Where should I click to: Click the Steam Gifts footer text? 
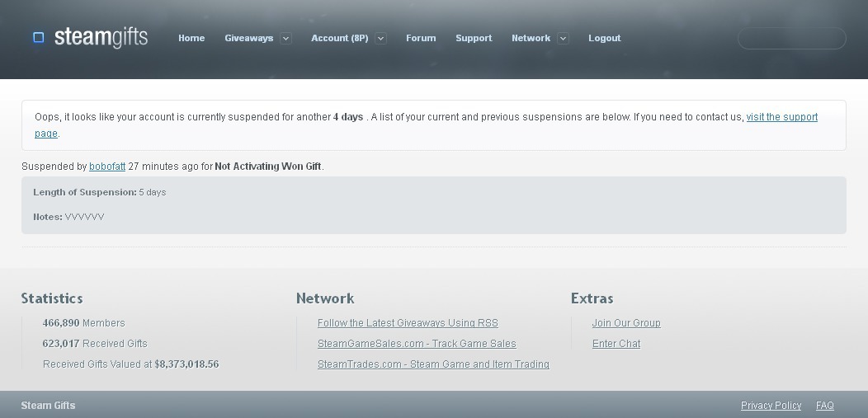click(x=48, y=406)
